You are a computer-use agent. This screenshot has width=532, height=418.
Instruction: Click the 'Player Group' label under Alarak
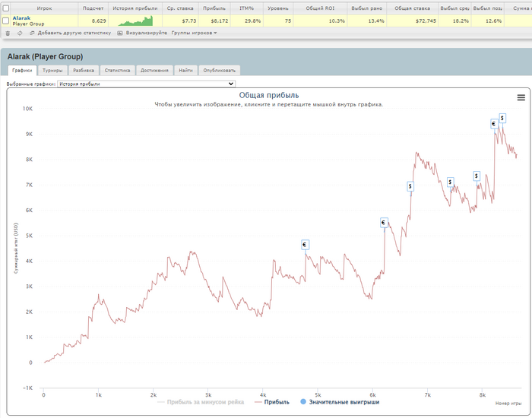pyautogui.click(x=28, y=24)
